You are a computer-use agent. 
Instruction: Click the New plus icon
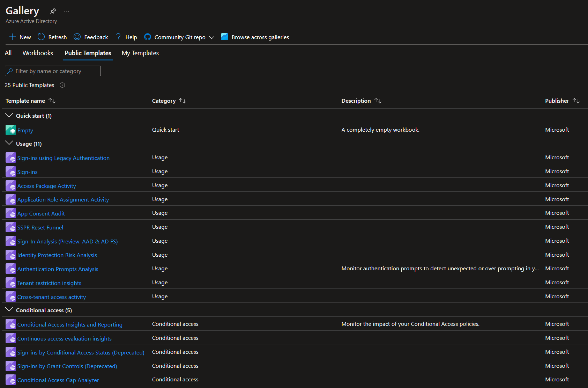13,37
